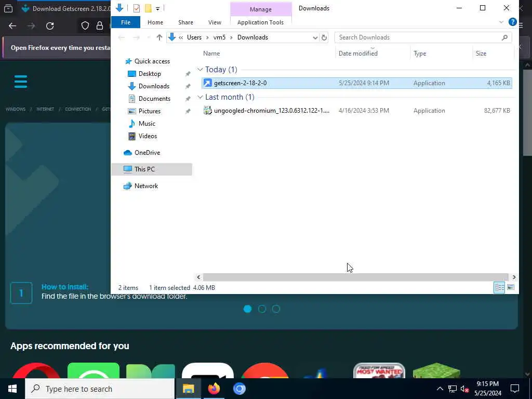Select the first carousel dot
The height and width of the screenshot is (399, 532).
tap(248, 309)
